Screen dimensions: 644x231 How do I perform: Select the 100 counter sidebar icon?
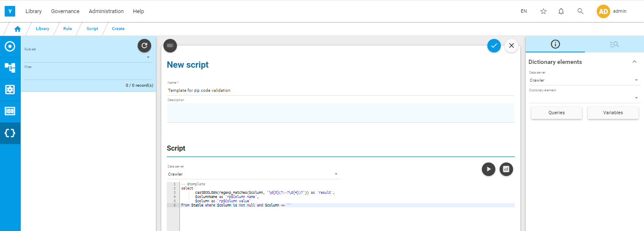(x=10, y=111)
